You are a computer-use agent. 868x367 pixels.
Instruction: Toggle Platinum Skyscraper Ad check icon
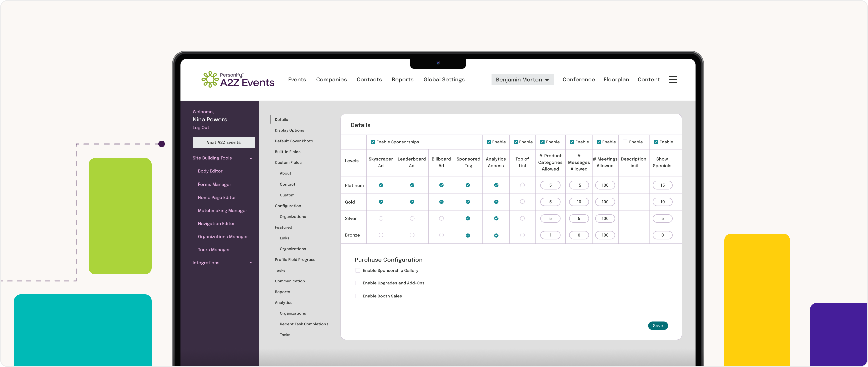tap(381, 185)
